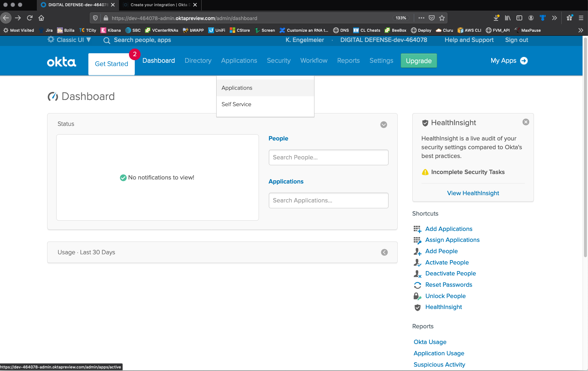Click the Reset Passwords refresh icon
Screen dimensions: 588x371
point(417,285)
